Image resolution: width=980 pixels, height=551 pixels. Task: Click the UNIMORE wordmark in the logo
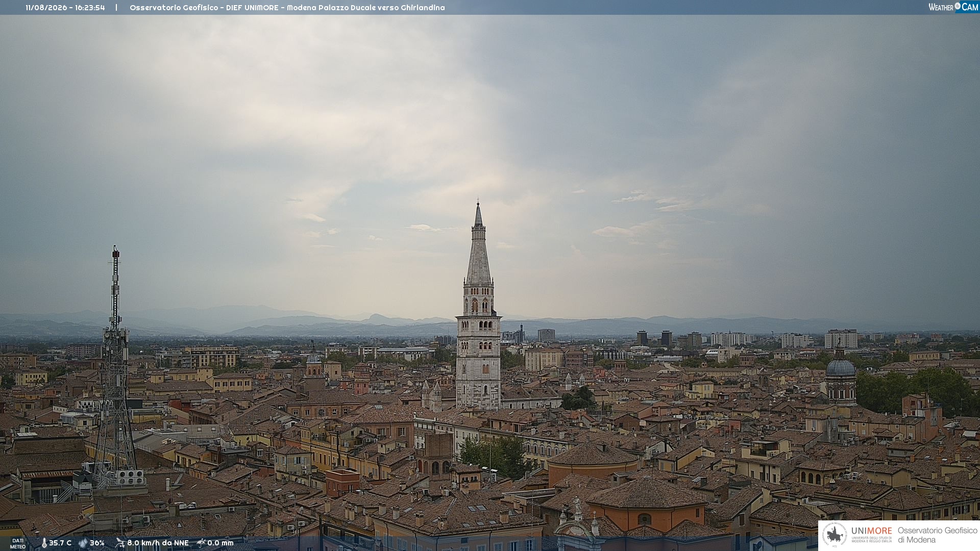coord(871,531)
